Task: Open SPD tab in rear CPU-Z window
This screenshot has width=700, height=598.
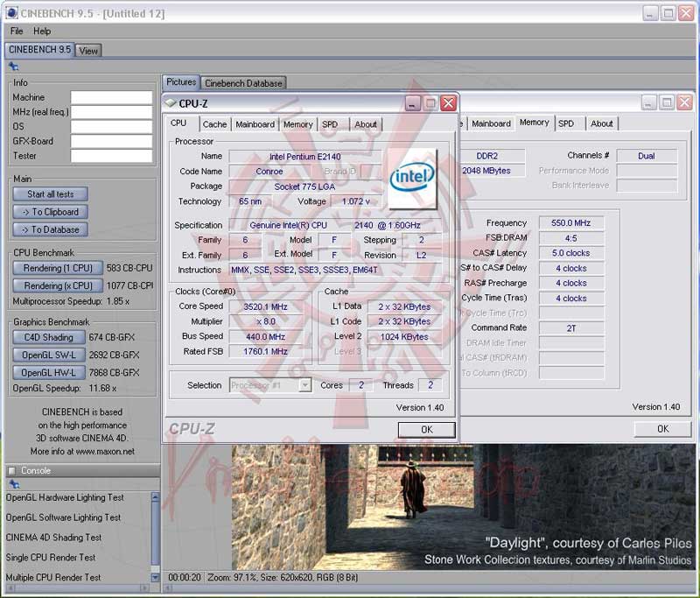Action: pos(566,123)
